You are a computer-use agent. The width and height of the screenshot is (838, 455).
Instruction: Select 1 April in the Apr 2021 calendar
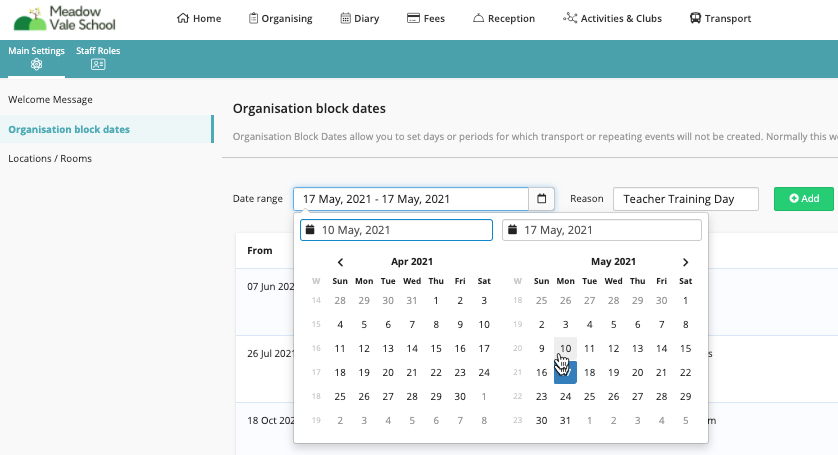point(436,300)
